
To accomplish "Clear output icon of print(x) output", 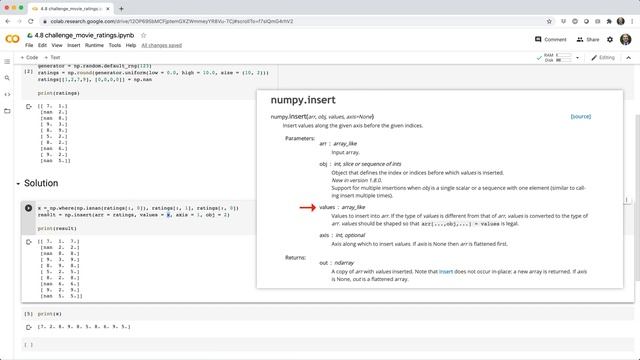I will tap(29, 327).
